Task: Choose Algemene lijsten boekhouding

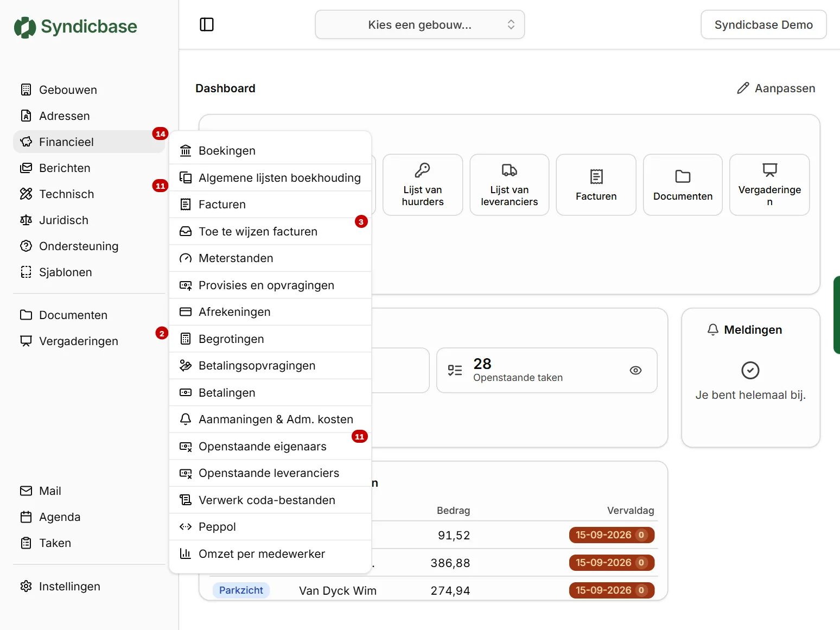Action: [270, 177]
